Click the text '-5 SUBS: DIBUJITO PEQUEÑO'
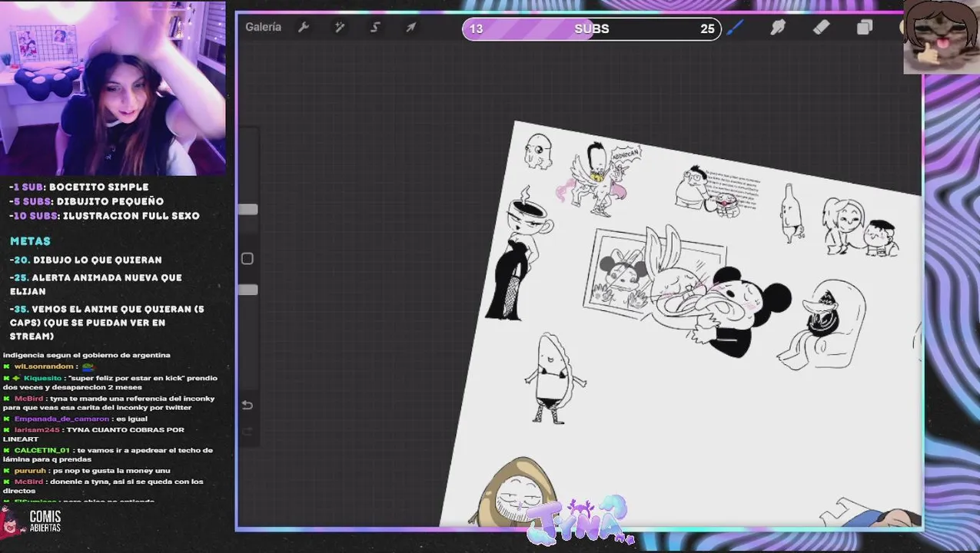 (x=87, y=201)
